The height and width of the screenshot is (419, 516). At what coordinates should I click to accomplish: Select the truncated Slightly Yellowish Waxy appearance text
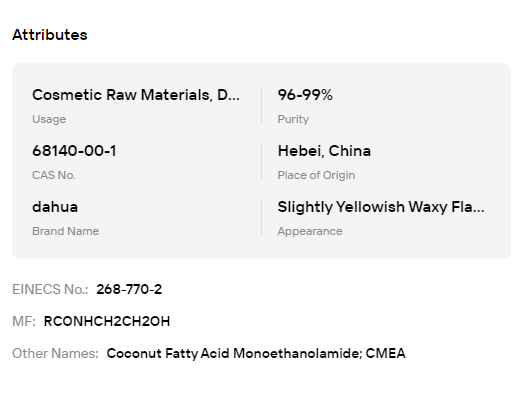pyautogui.click(x=381, y=207)
